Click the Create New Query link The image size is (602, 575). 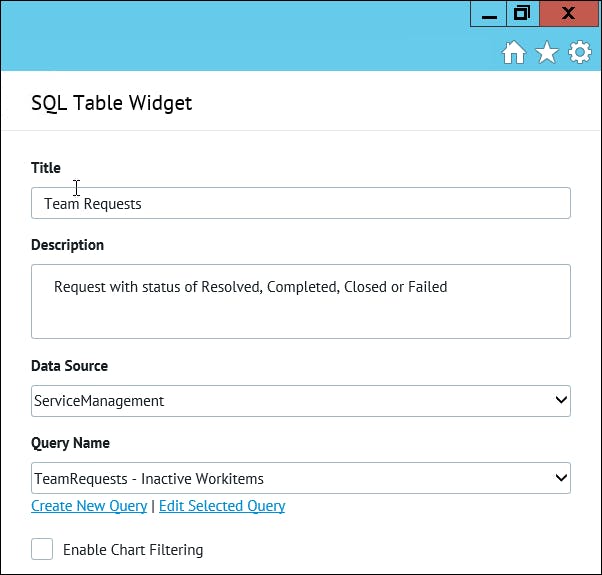click(89, 506)
